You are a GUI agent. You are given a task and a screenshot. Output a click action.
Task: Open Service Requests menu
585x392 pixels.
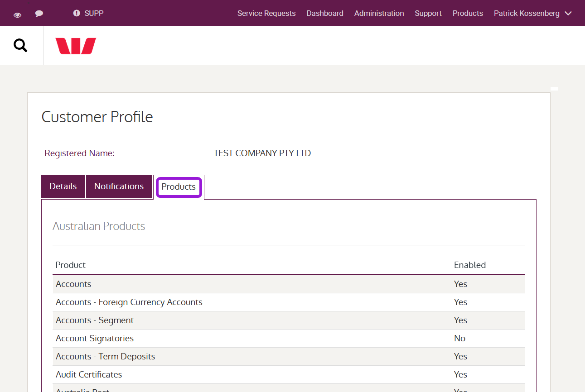(266, 13)
